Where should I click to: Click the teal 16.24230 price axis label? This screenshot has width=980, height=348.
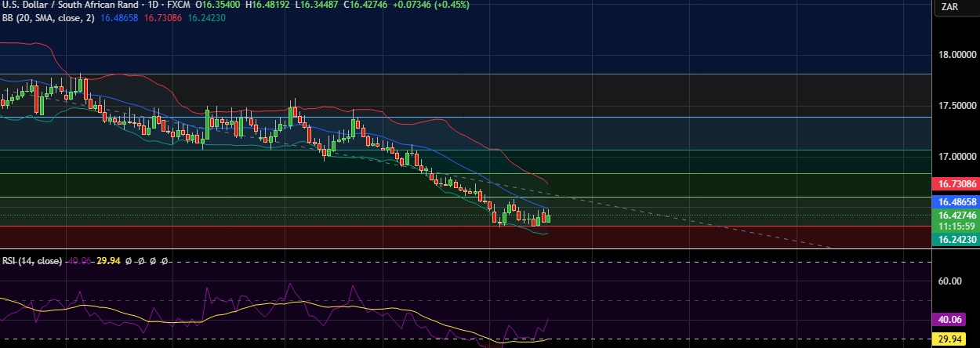(x=955, y=240)
